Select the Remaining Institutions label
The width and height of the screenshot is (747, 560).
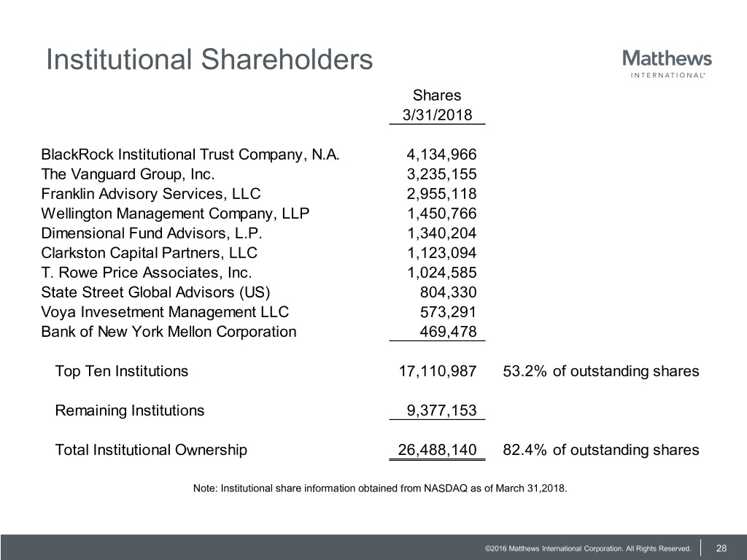click(x=130, y=410)
